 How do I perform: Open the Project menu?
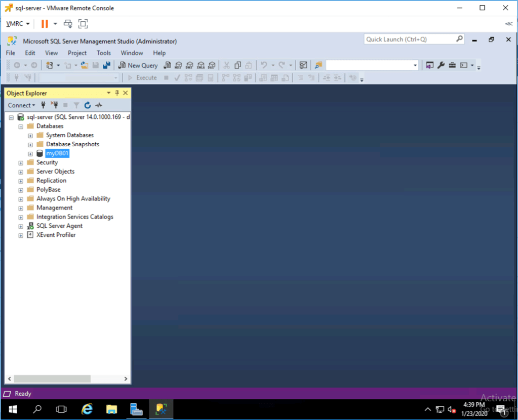click(x=77, y=53)
